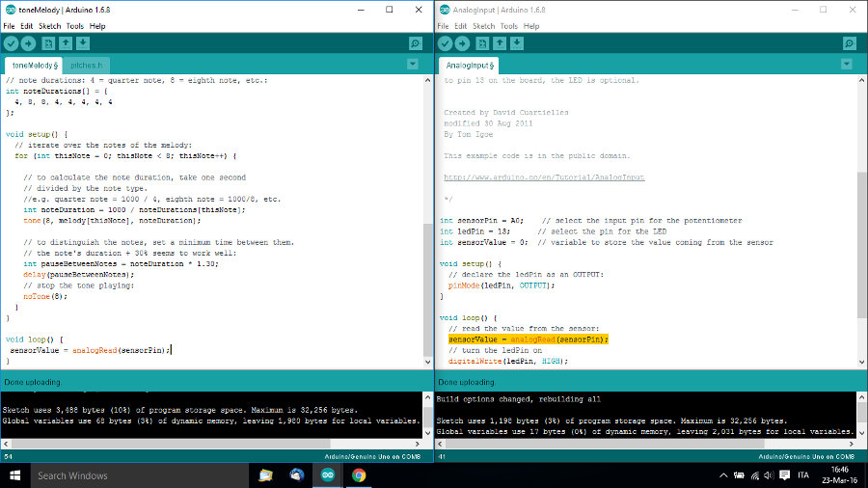
Task: Open Thunderbird mail icon on taskbar
Action: click(x=297, y=475)
